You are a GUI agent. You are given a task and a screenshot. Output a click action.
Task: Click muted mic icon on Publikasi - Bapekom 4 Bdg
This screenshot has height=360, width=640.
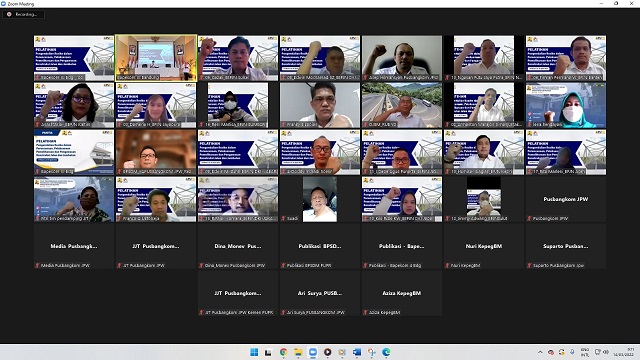365,266
